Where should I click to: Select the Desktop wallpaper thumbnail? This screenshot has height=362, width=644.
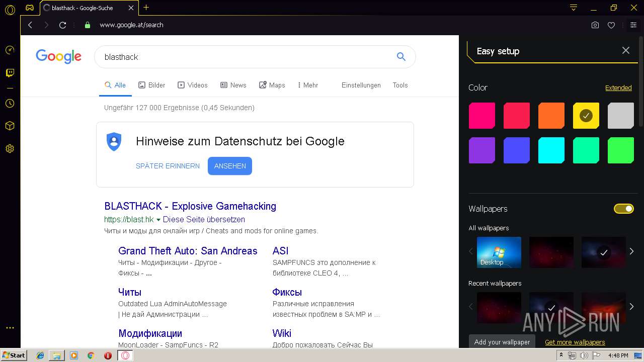click(x=499, y=252)
